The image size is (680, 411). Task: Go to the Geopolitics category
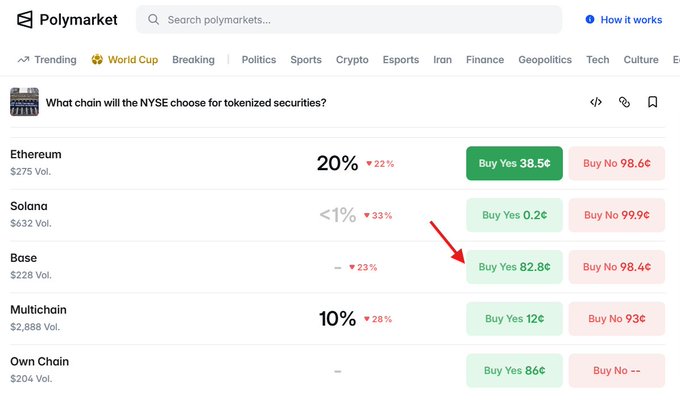[x=545, y=60]
